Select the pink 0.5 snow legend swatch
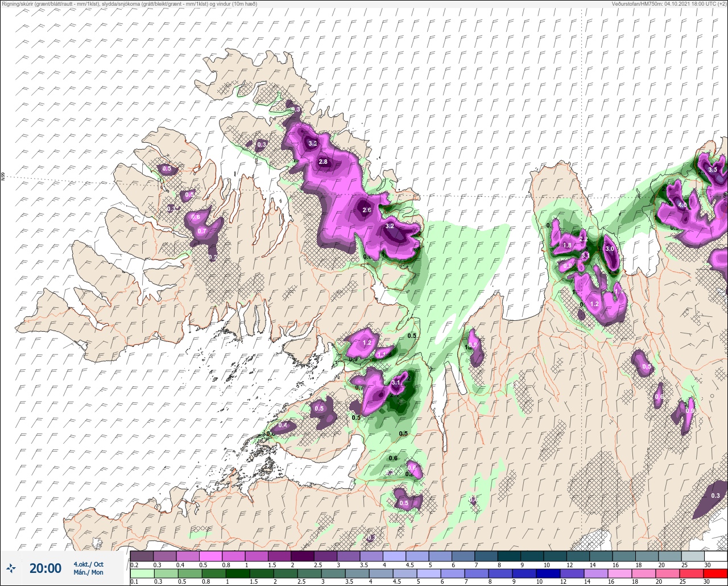 (x=210, y=555)
